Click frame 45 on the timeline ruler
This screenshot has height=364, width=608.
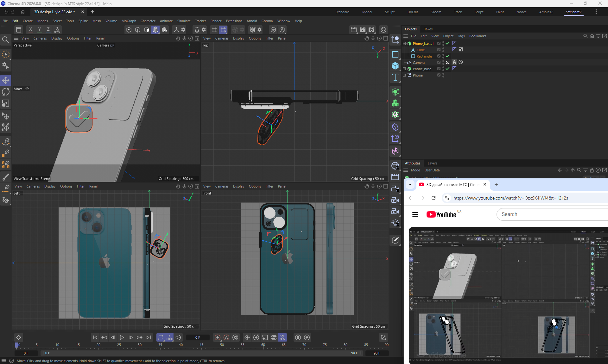point(201,345)
